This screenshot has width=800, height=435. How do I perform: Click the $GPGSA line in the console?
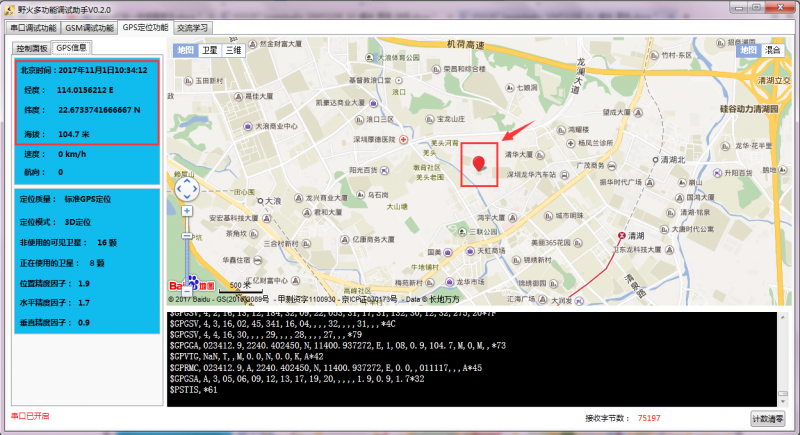297,379
